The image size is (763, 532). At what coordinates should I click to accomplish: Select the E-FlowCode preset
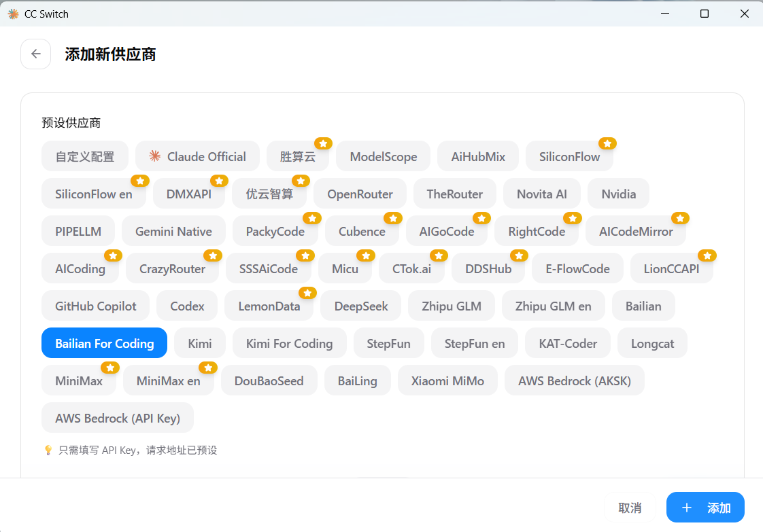click(x=577, y=269)
